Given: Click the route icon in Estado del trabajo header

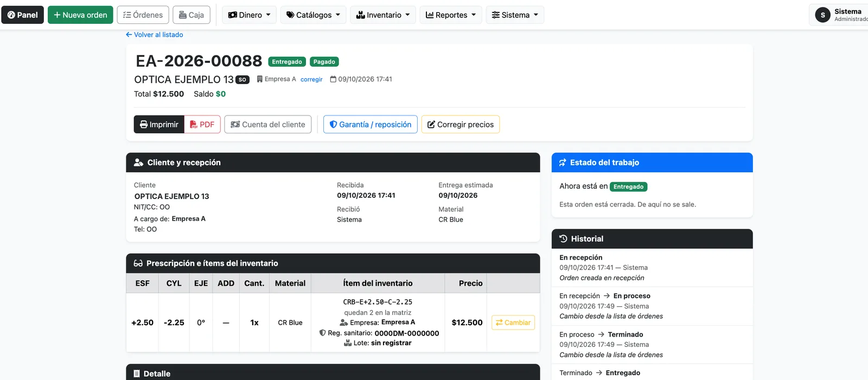Looking at the screenshot, I should pos(563,163).
